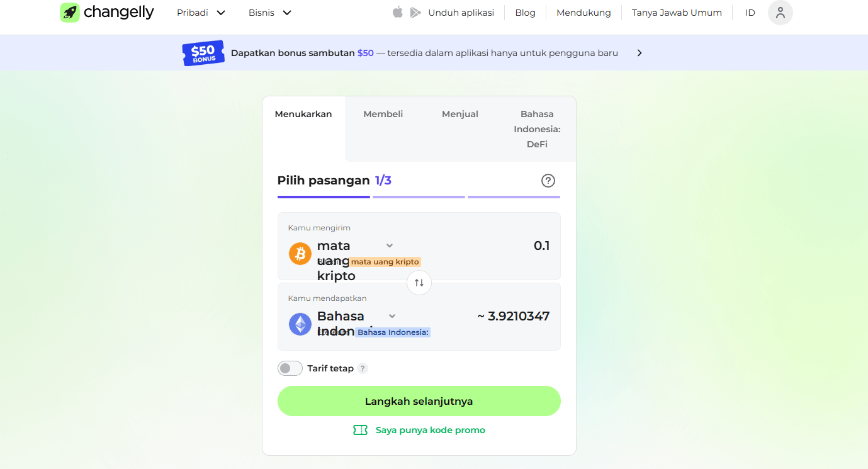
Task: Click the Google Play store icon
Action: (415, 13)
